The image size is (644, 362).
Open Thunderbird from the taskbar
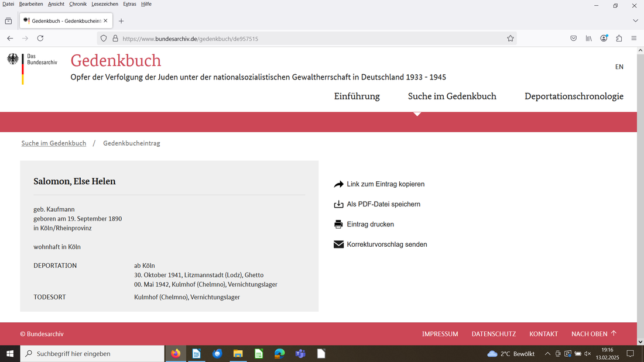click(217, 353)
